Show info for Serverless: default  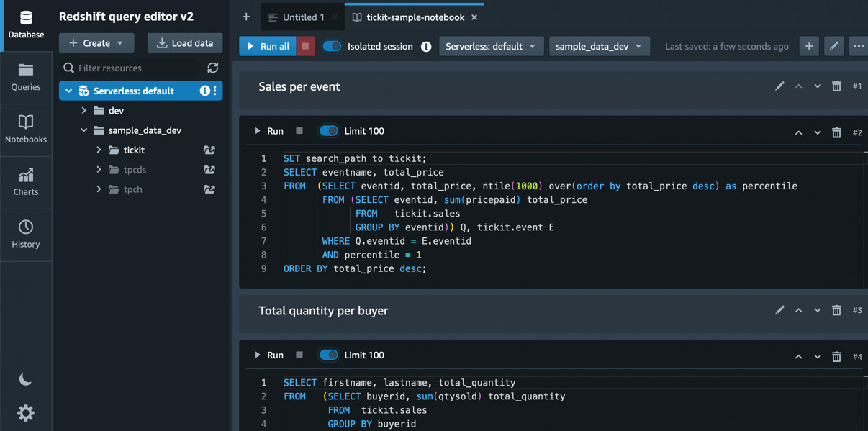click(204, 91)
